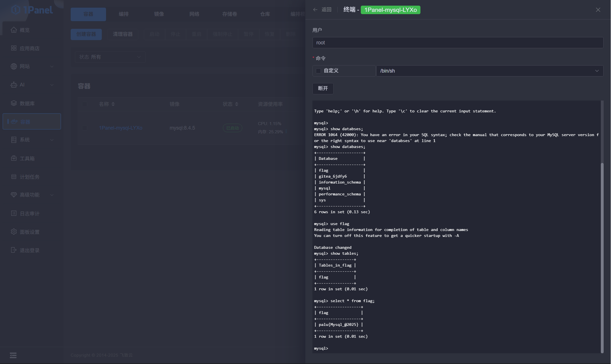Switch to the 容器 tab
611x364 pixels.
point(88,14)
